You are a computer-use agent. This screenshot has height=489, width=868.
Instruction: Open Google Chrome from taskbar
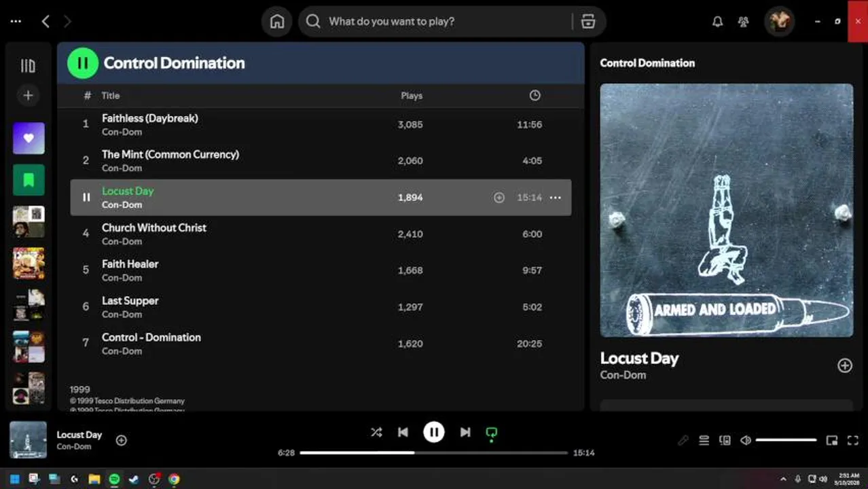click(174, 479)
